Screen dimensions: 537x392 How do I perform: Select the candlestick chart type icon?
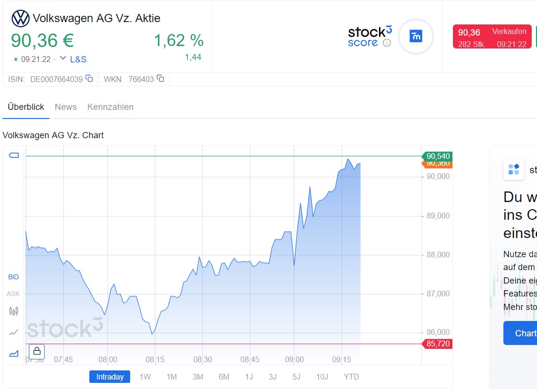point(14,311)
